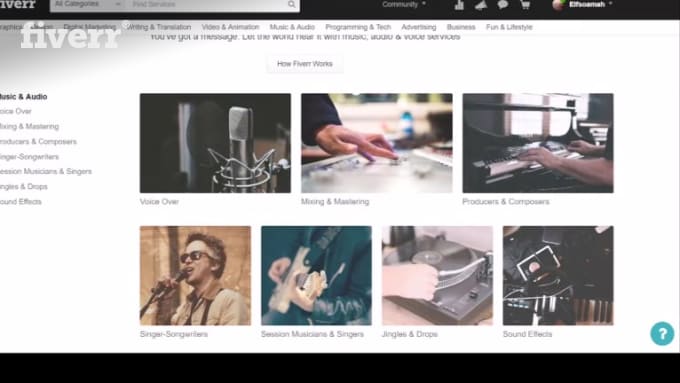
Task: Click the How Fiverr Works button
Action: tap(305, 64)
